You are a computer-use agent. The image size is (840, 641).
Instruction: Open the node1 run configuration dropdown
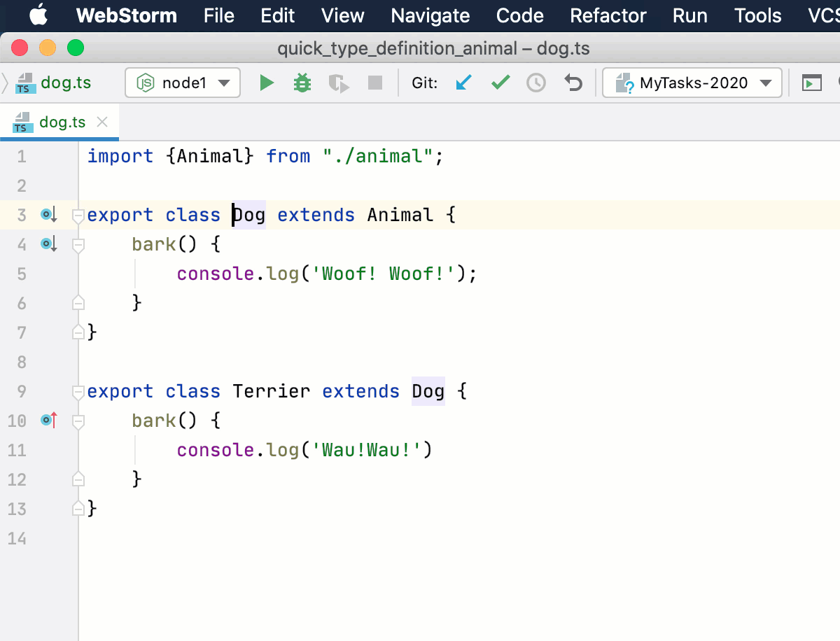(225, 82)
